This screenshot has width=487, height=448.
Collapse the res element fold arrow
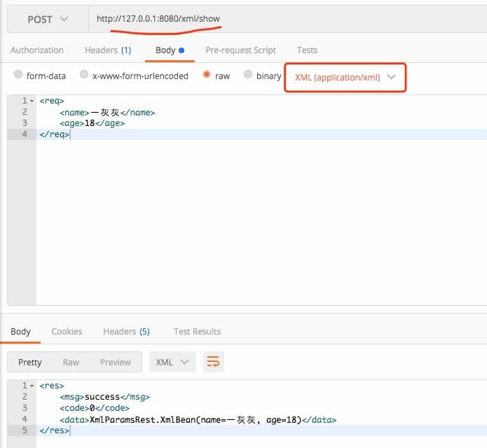click(x=32, y=386)
